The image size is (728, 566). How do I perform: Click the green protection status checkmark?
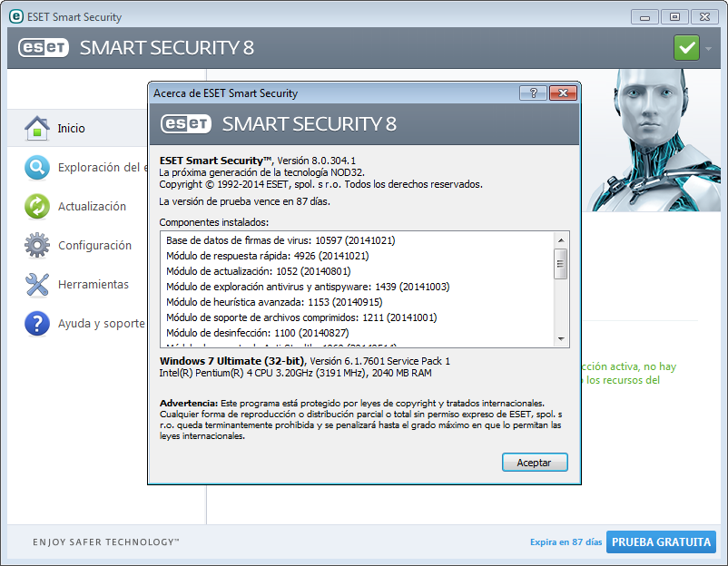pos(687,47)
